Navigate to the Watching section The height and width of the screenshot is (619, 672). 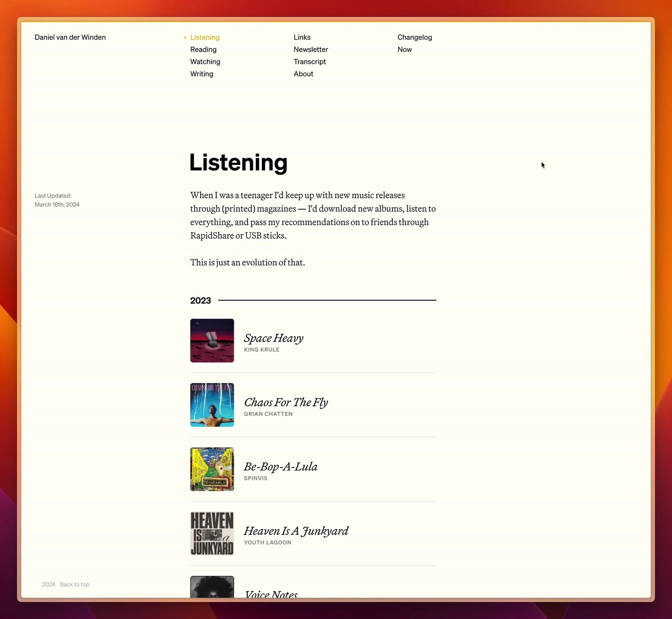[205, 62]
